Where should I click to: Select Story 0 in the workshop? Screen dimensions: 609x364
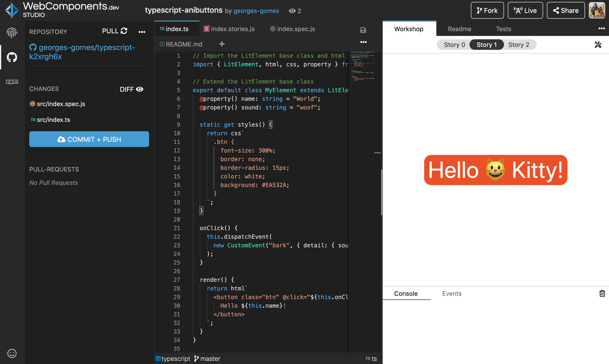pyautogui.click(x=454, y=45)
